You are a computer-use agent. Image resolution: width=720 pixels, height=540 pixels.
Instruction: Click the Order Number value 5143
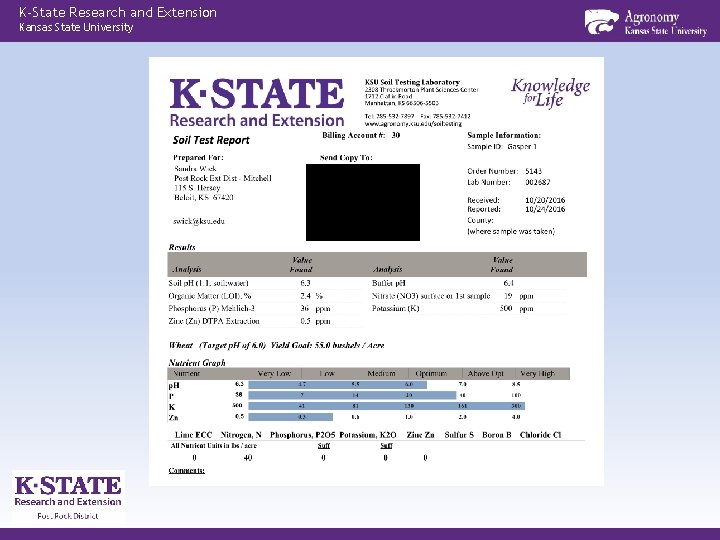pyautogui.click(x=533, y=171)
